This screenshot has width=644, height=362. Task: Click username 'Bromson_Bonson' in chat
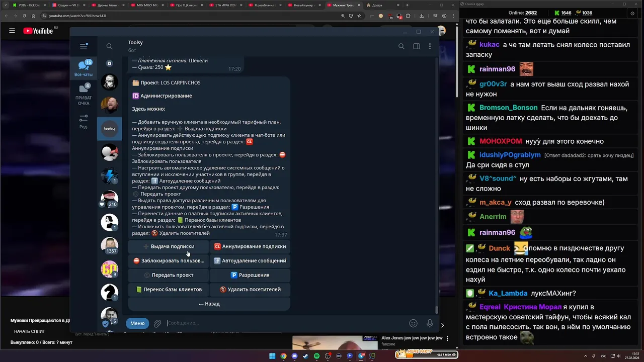508,108
